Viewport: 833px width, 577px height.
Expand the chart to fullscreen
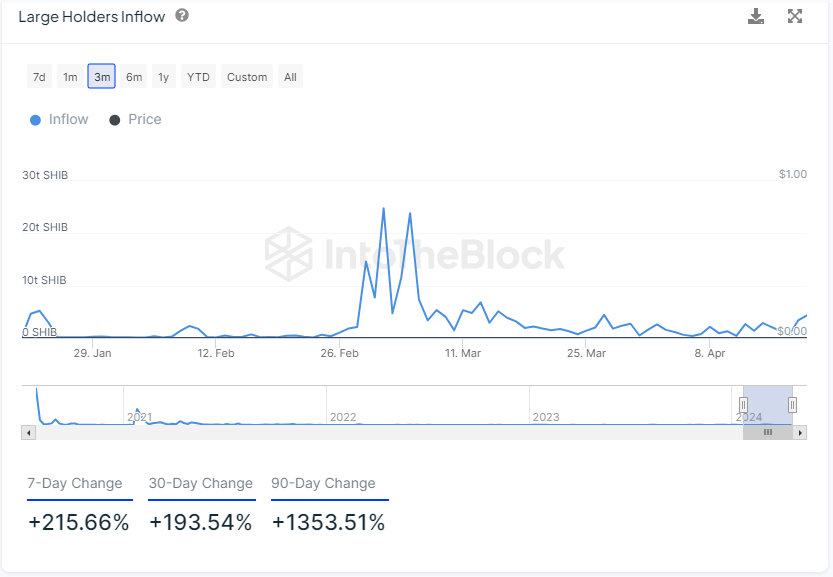(795, 16)
